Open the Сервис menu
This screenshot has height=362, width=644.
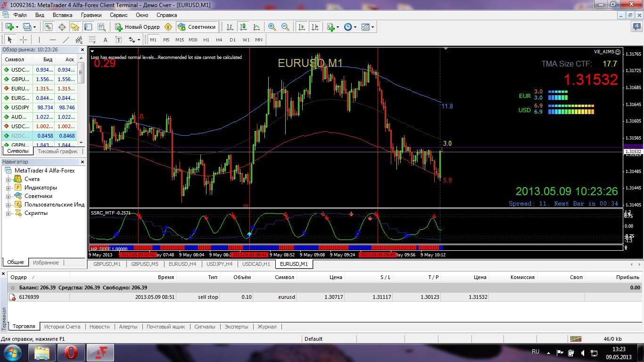(x=118, y=15)
